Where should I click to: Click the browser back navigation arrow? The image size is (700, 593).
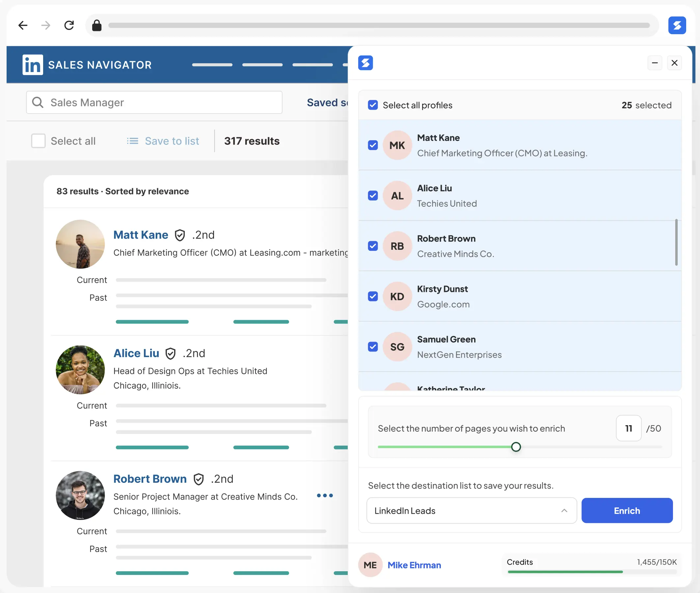[23, 25]
